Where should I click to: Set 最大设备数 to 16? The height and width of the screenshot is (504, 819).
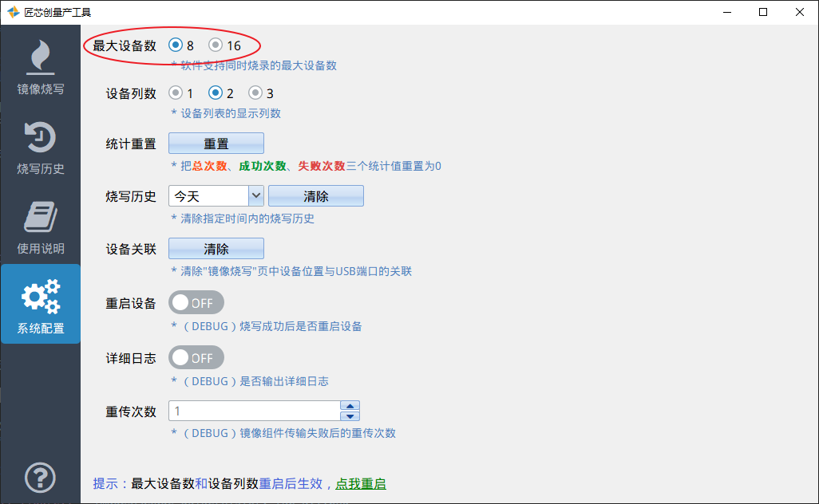(216, 45)
